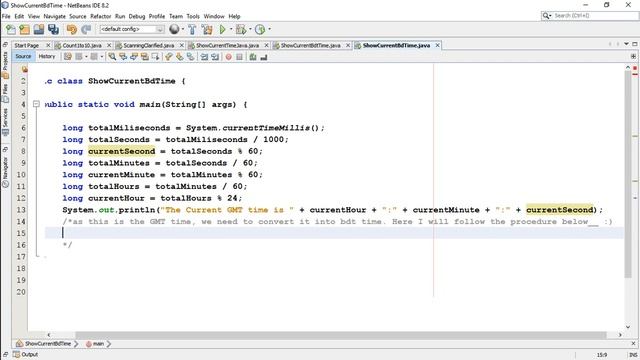
Task: Close the ScanningClarified.java tab
Action: click(182, 45)
